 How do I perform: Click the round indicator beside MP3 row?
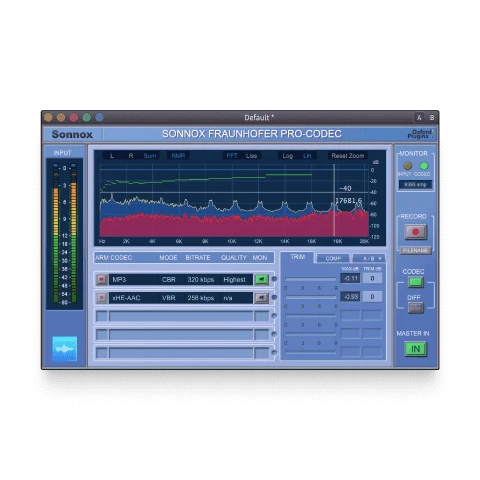pos(274,279)
